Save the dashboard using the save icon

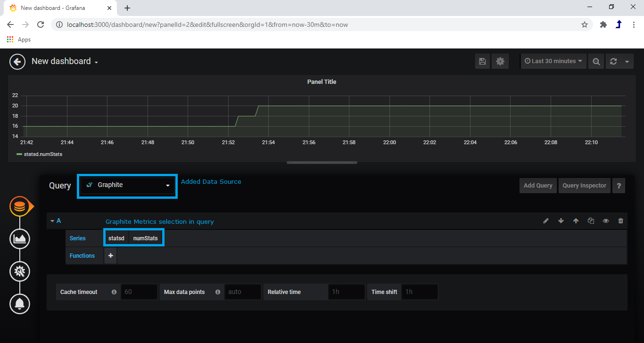click(x=482, y=61)
